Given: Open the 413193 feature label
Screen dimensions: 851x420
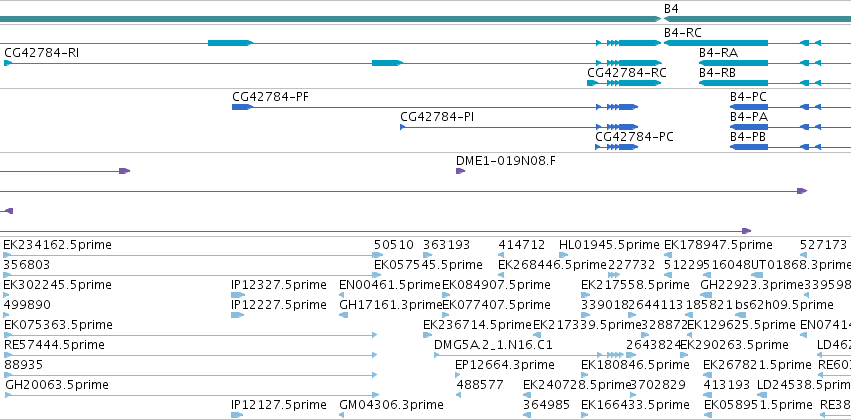Looking at the screenshot, I should [x=727, y=385].
